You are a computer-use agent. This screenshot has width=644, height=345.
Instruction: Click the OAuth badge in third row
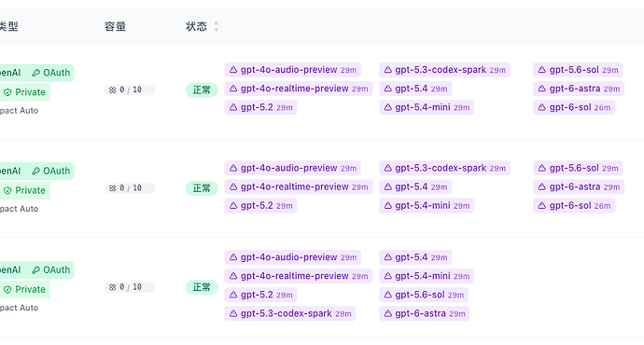(51, 269)
